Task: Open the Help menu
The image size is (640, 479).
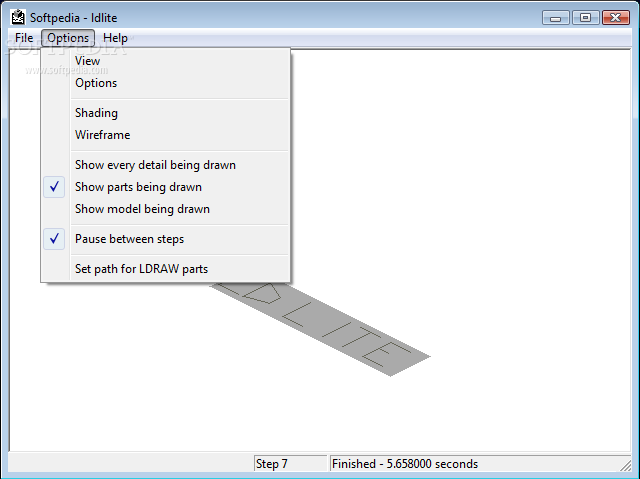Action: pyautogui.click(x=115, y=38)
